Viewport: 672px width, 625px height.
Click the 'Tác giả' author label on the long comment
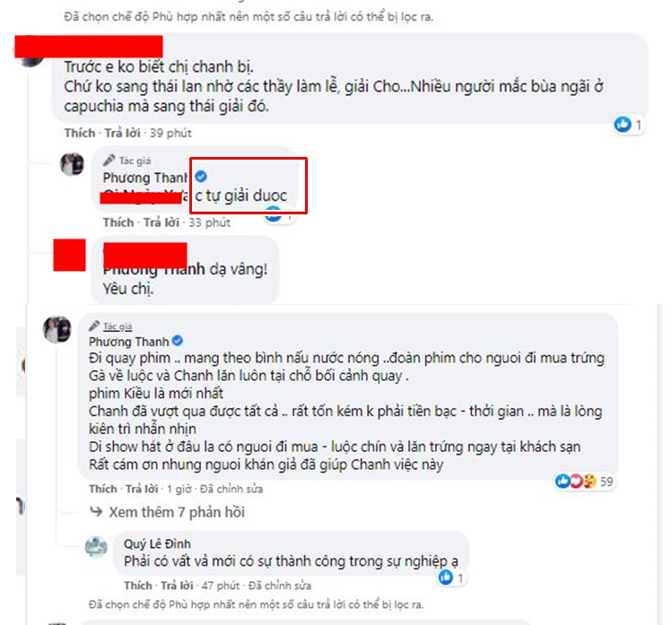[118, 326]
